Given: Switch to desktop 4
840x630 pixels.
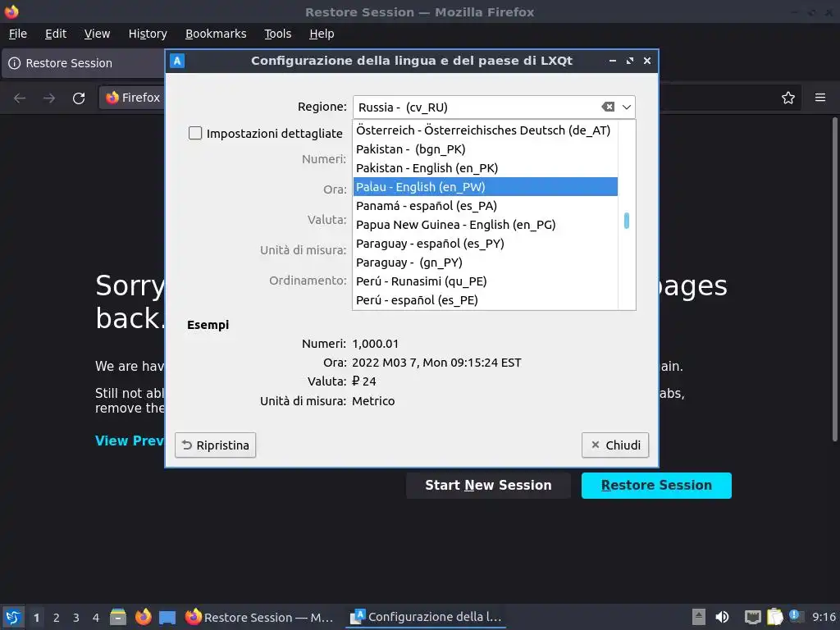Looking at the screenshot, I should pyautogui.click(x=96, y=618).
